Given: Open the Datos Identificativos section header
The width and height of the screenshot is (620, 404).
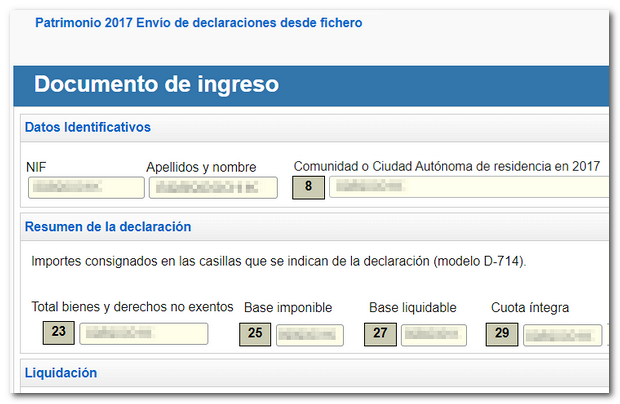Looking at the screenshot, I should 87,128.
